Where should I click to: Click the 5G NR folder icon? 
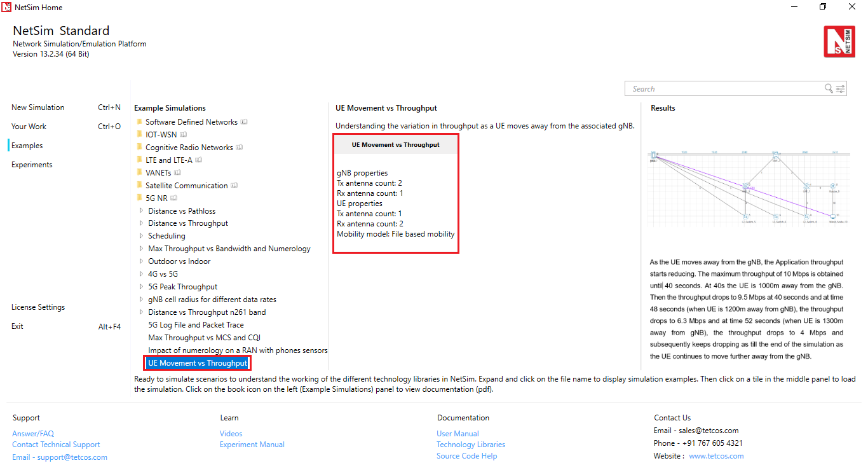[x=139, y=198]
